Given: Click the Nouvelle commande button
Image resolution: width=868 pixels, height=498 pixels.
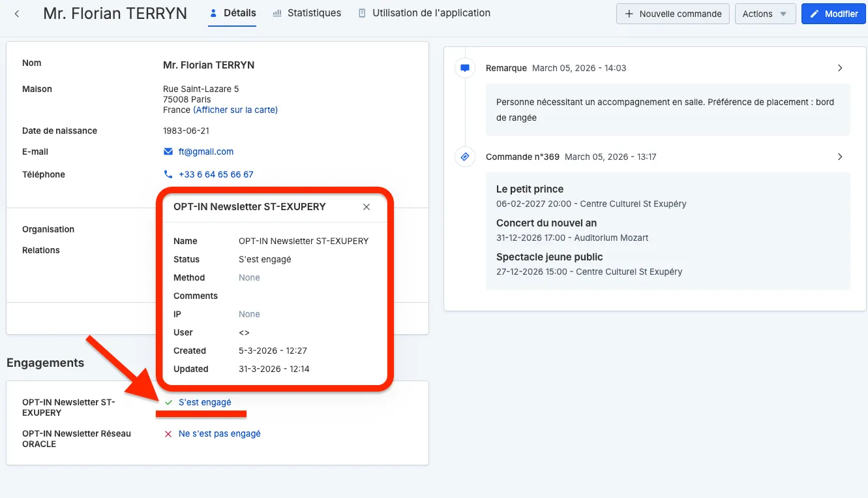Looking at the screenshot, I should point(673,14).
